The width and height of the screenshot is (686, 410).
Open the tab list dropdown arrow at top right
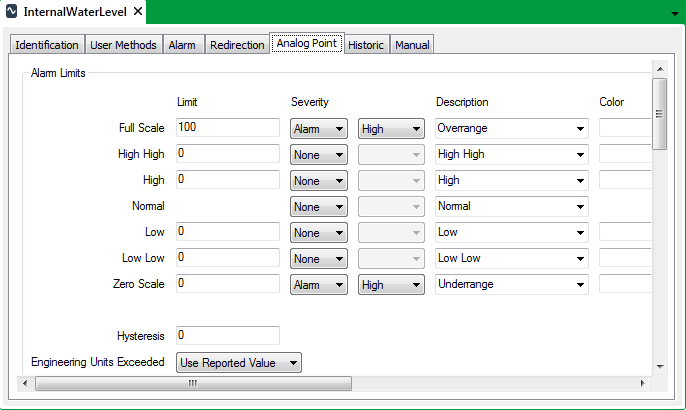click(674, 14)
